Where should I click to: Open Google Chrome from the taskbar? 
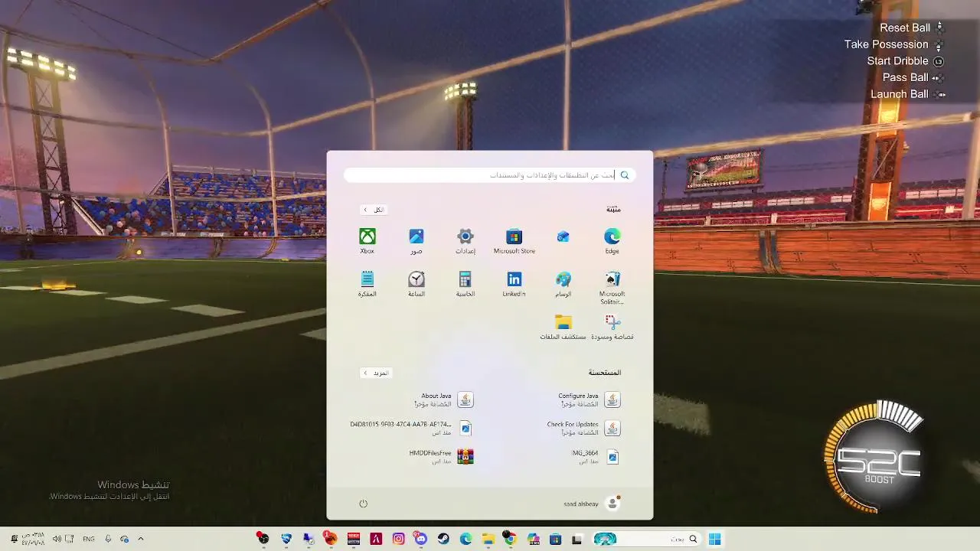coord(510,539)
